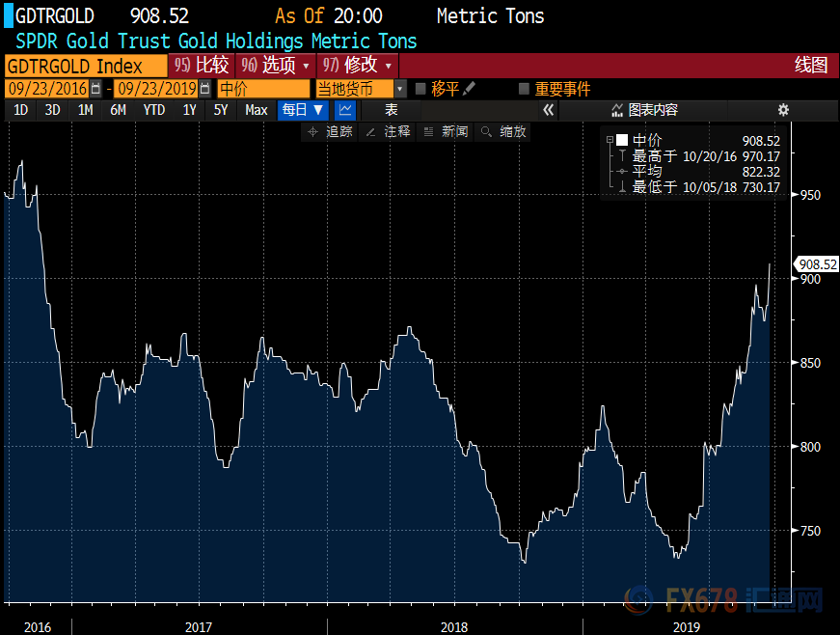Choose the YTD range tab
Viewport: 840px width, 635px height.
(154, 110)
